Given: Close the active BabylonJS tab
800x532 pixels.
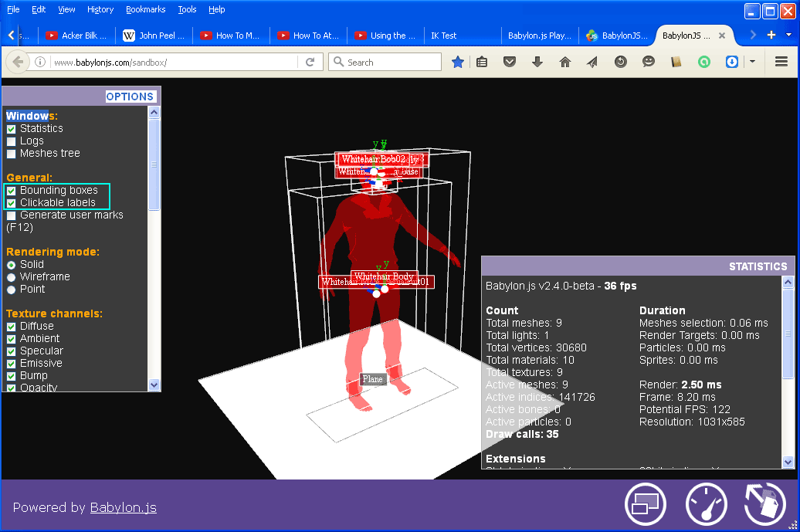Looking at the screenshot, I should coord(721,36).
